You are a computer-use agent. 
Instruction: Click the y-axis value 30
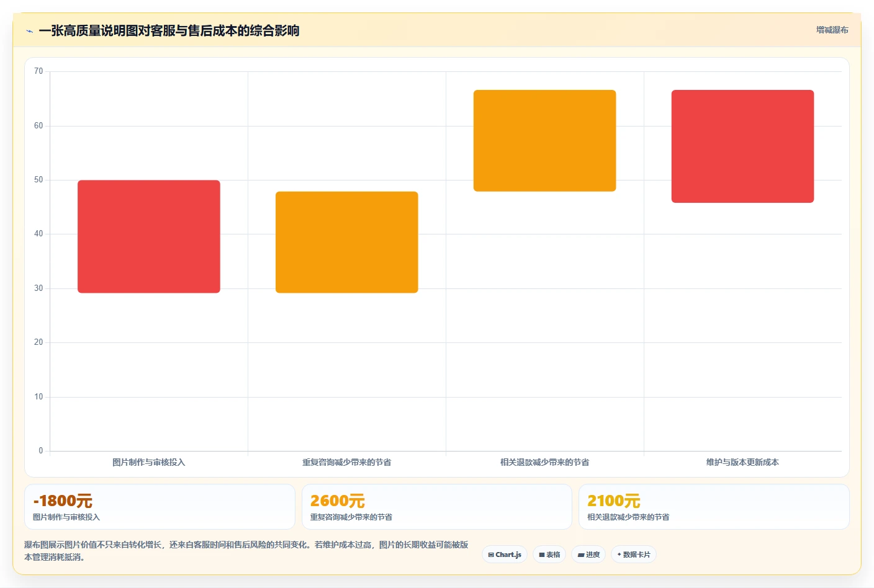pos(38,288)
